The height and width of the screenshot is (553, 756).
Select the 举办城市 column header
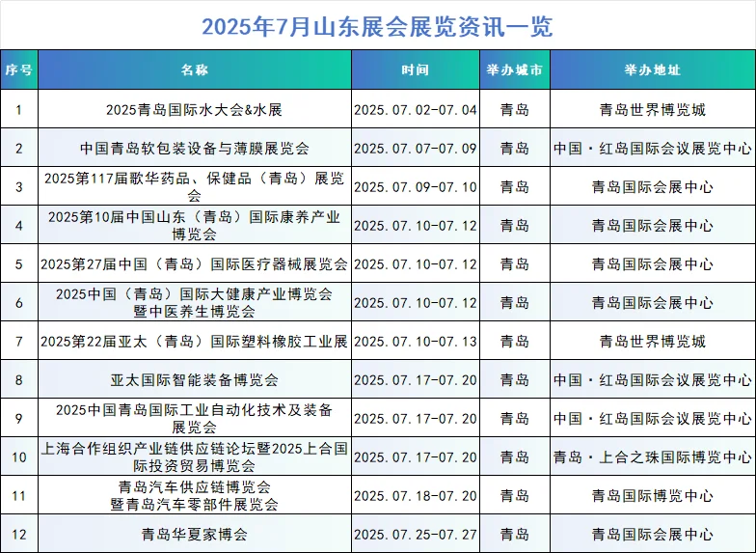click(x=515, y=69)
